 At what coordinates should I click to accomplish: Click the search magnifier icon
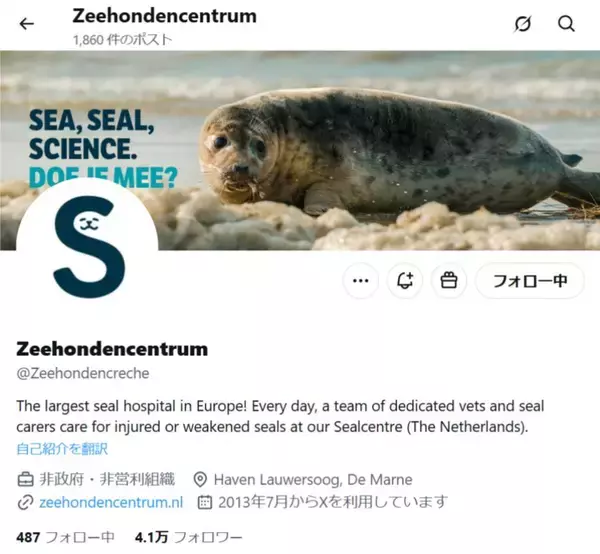(x=566, y=24)
